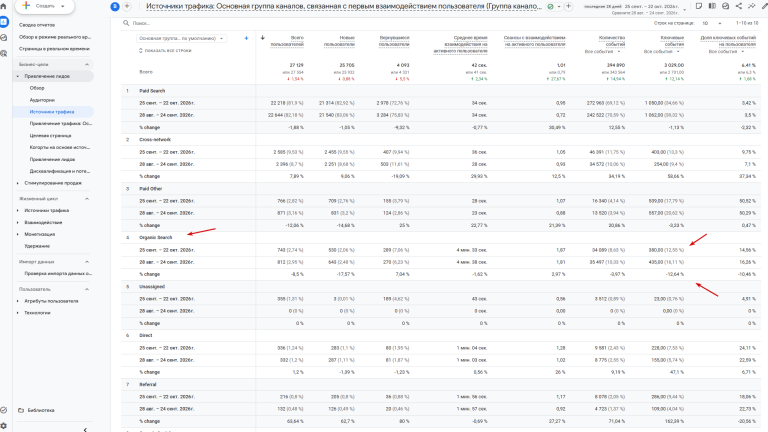Open the trend sparkline icon in header

[x=752, y=6]
